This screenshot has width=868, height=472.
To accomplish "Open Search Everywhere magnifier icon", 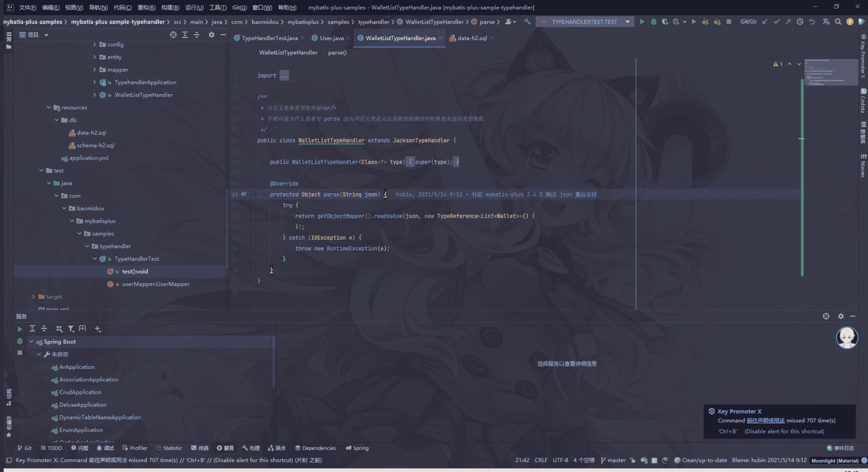I will [x=838, y=22].
